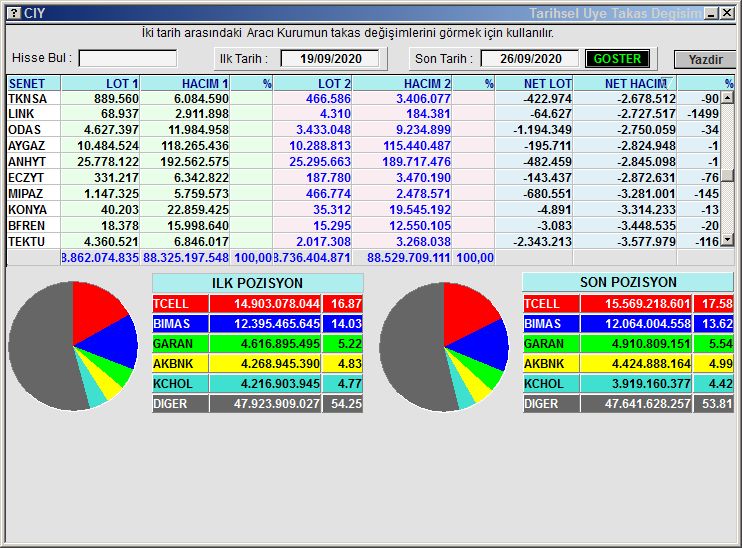Click the table scrollbar down arrow
Screen dimensions: 742x548
[x=727, y=240]
